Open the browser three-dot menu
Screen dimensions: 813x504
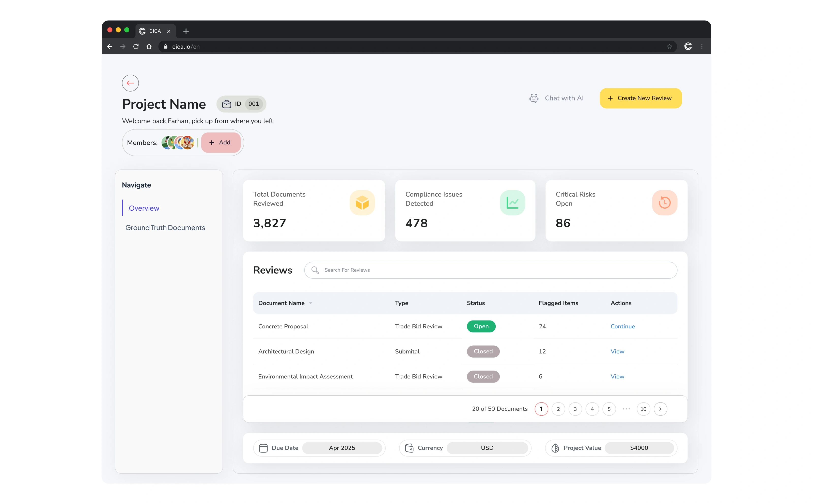(x=701, y=47)
